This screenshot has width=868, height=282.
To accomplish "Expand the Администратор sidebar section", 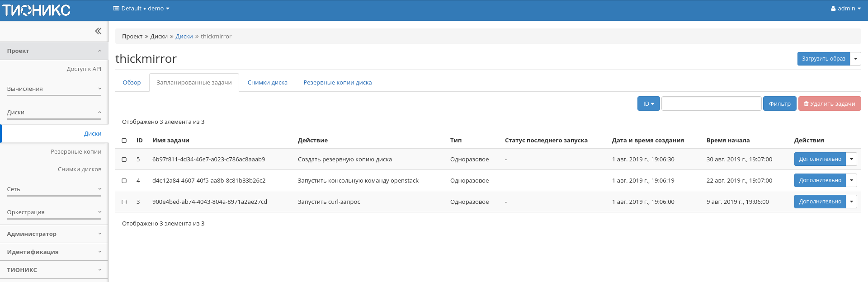I will [54, 234].
